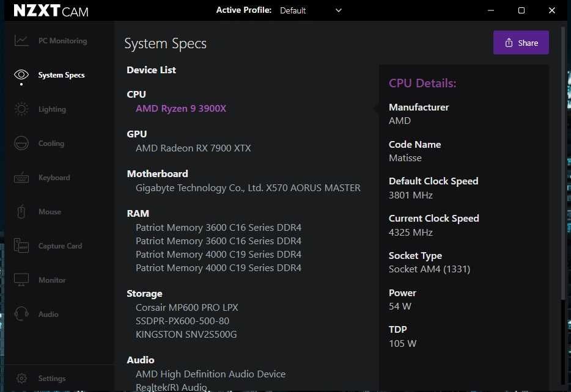
Task: Click the Lighting sun icon
Action: coord(21,109)
